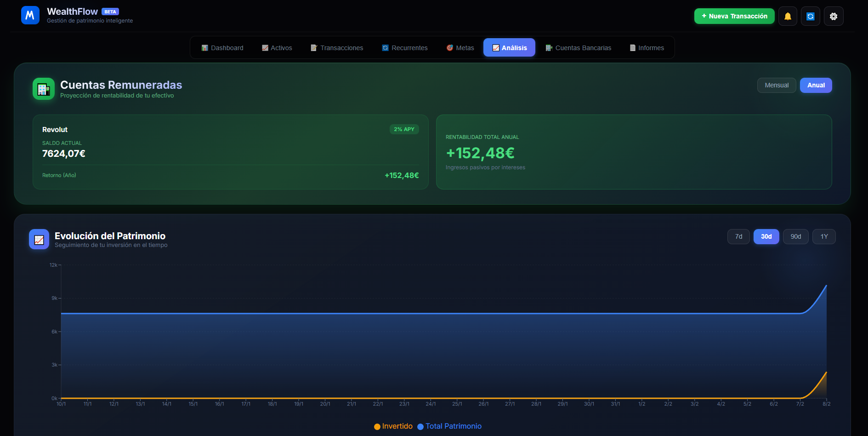Create a Nueva Transacción

(734, 16)
